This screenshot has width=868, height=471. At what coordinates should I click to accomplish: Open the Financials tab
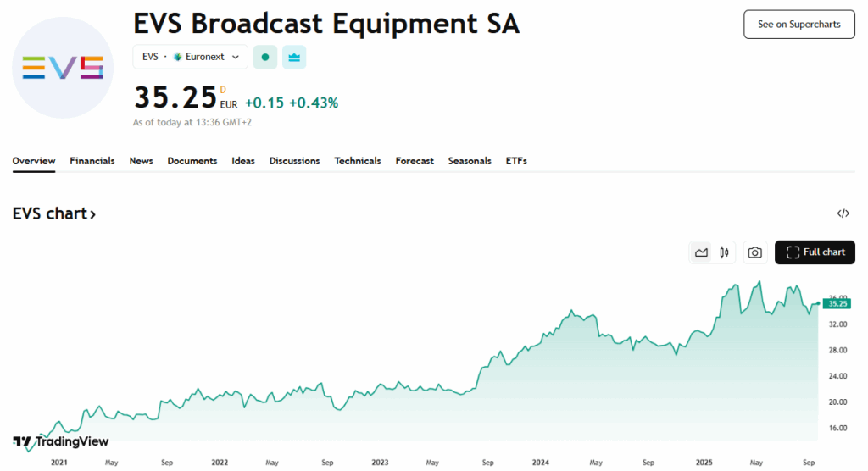tap(92, 161)
